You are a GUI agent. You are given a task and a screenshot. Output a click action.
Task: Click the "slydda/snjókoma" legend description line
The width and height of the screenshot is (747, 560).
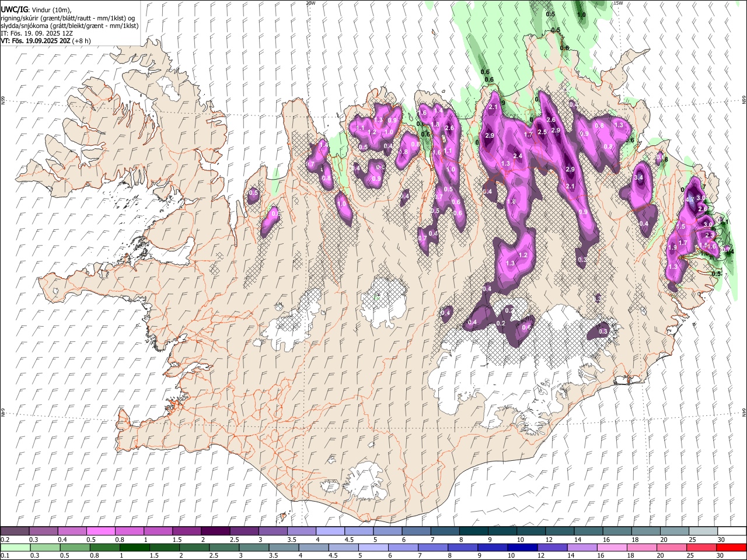pyautogui.click(x=69, y=26)
